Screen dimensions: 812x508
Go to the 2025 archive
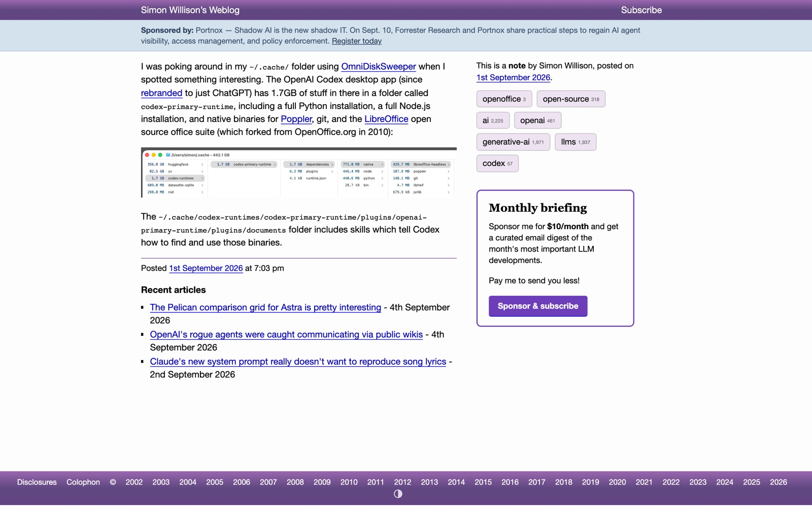point(752,482)
